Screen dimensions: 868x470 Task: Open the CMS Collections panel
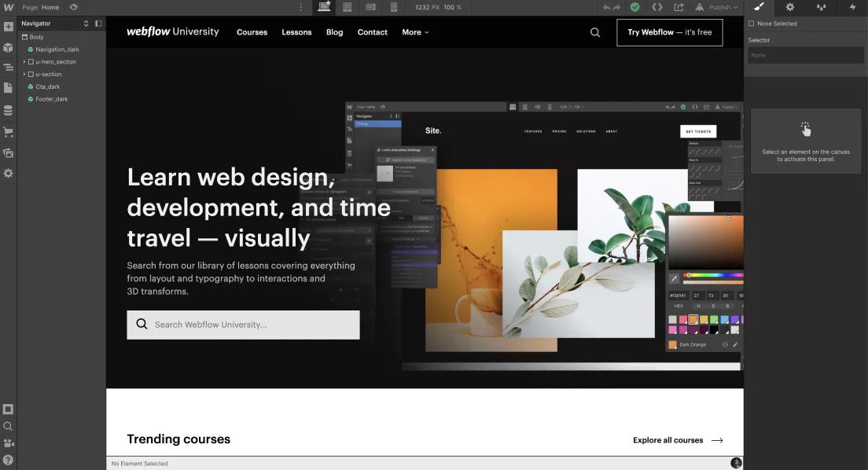[9, 110]
